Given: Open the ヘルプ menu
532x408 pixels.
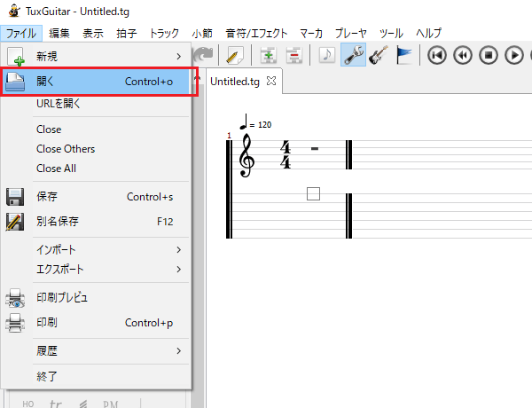Looking at the screenshot, I should pyautogui.click(x=428, y=34).
